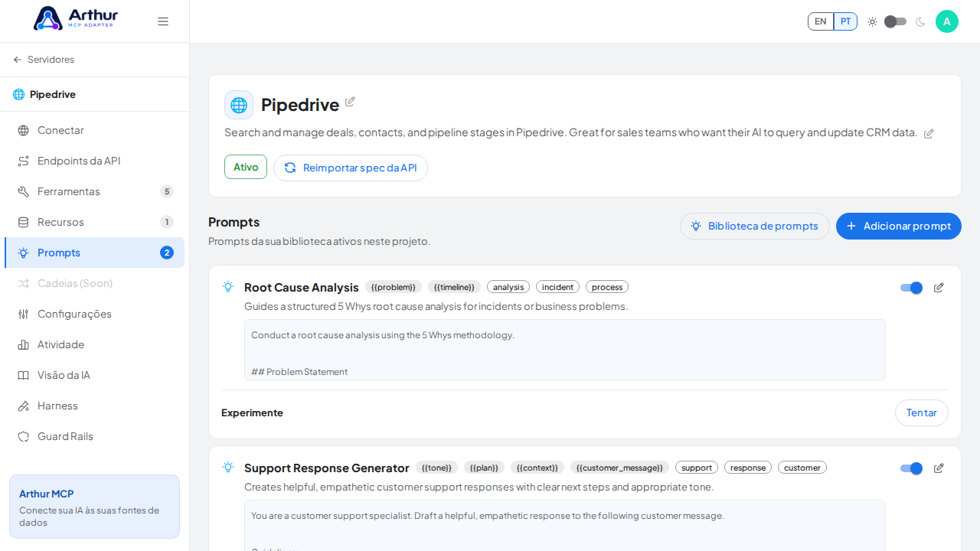Screen dimensions: 980x551
Task: Toggle the dark mode theme switch
Action: tap(896, 21)
